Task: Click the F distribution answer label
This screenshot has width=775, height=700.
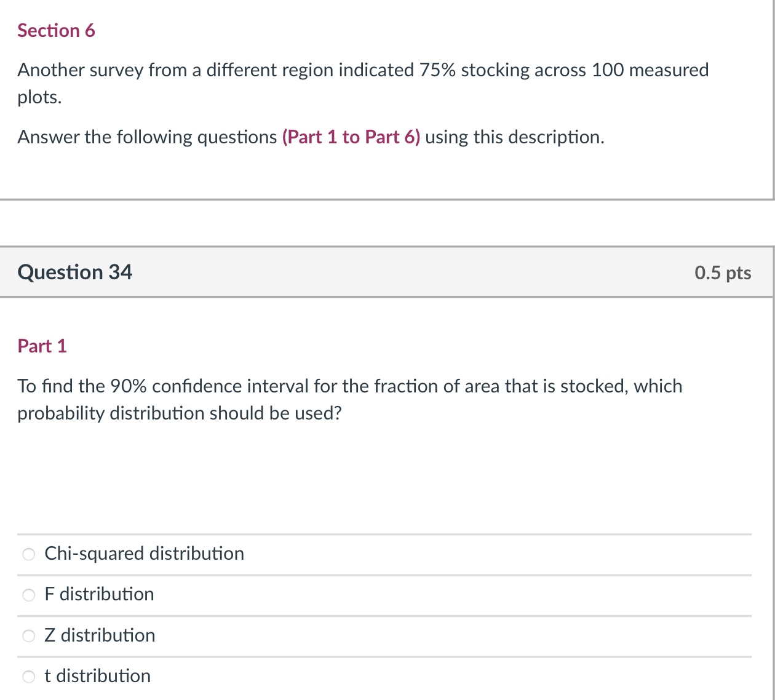Action: (99, 594)
